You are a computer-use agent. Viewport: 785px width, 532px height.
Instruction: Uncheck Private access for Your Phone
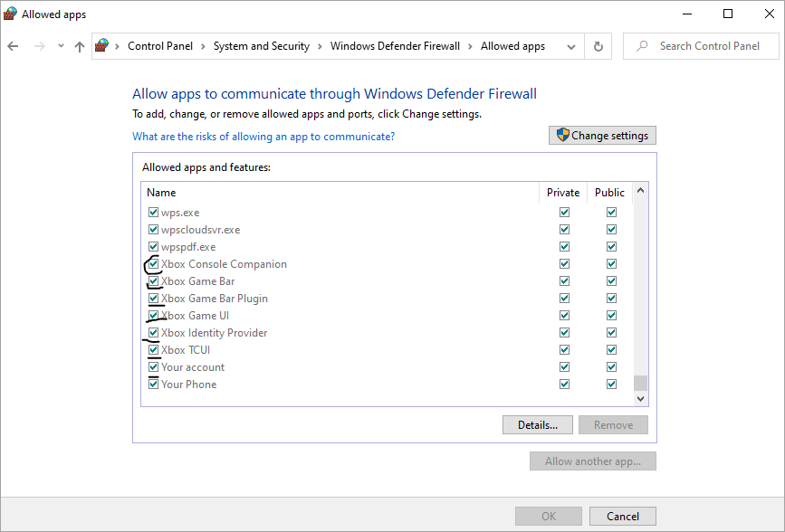564,384
